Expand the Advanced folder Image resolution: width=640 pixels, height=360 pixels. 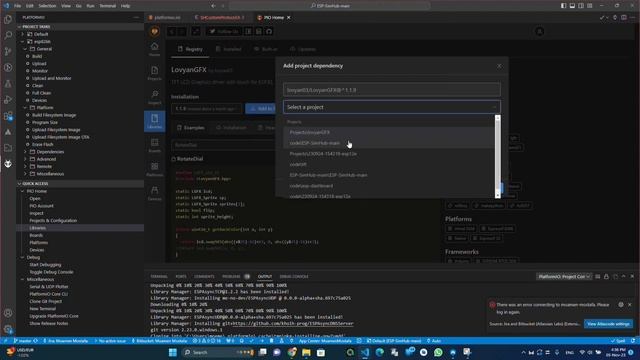(x=25, y=159)
